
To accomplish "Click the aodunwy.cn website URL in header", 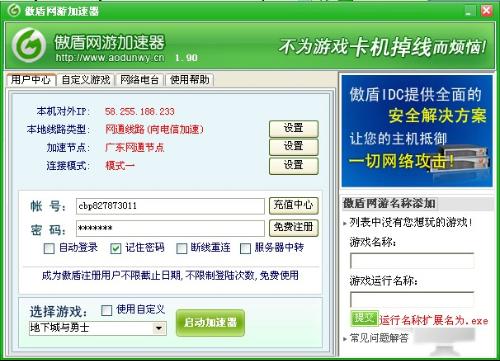I will (x=110, y=58).
